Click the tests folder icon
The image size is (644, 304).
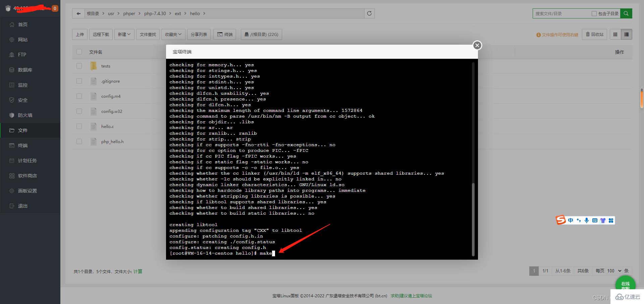pyautogui.click(x=94, y=66)
